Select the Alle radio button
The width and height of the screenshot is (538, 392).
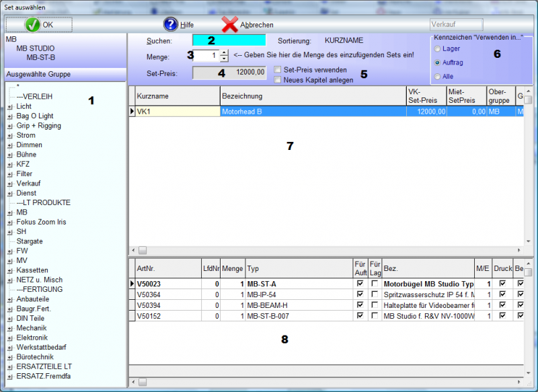[x=437, y=77]
